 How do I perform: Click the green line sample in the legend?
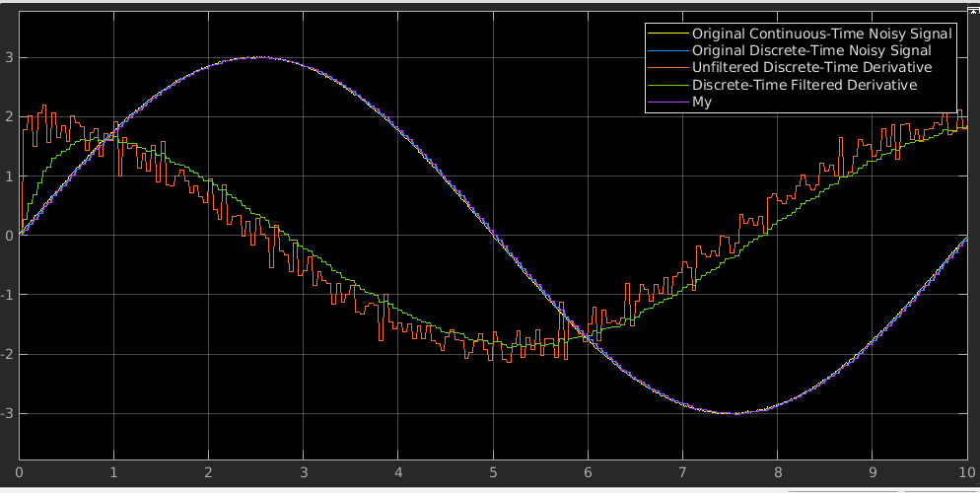point(668,85)
